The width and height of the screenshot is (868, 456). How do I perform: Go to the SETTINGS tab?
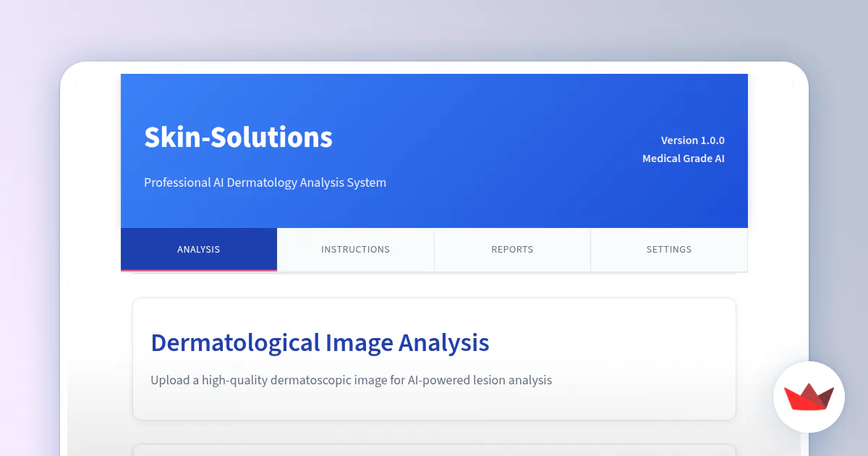pos(669,249)
